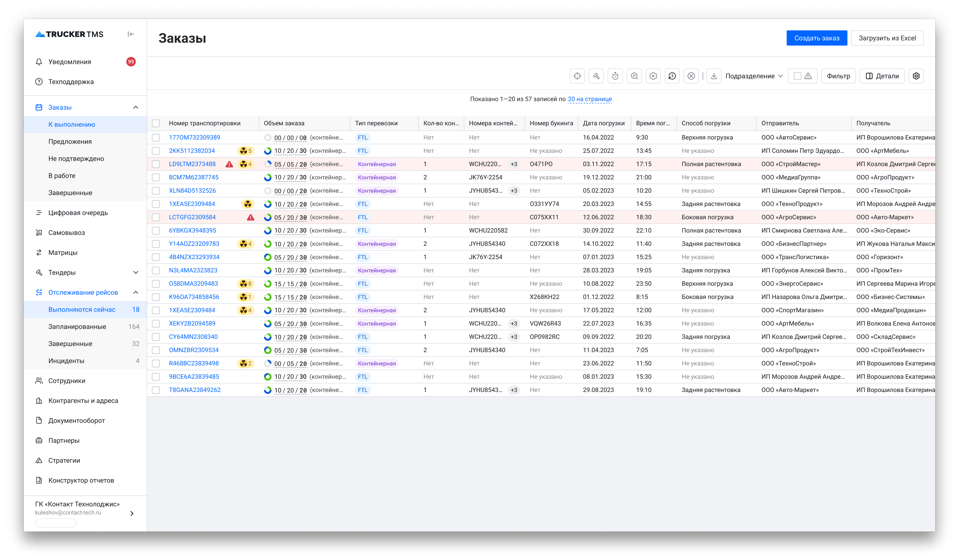Open the Предложения sidebar item
959x560 pixels.
[x=70, y=141]
